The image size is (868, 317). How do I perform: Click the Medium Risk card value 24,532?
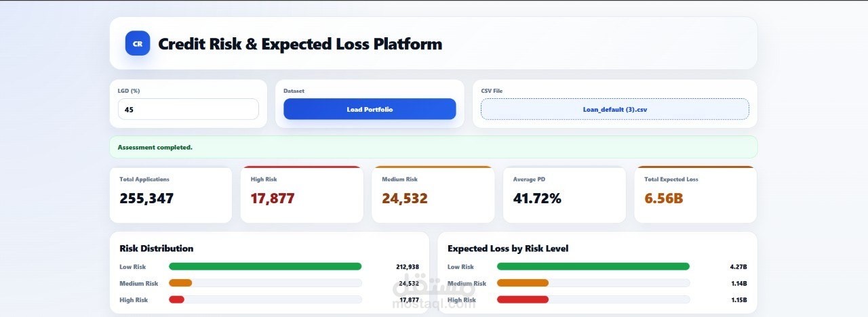[x=405, y=198]
